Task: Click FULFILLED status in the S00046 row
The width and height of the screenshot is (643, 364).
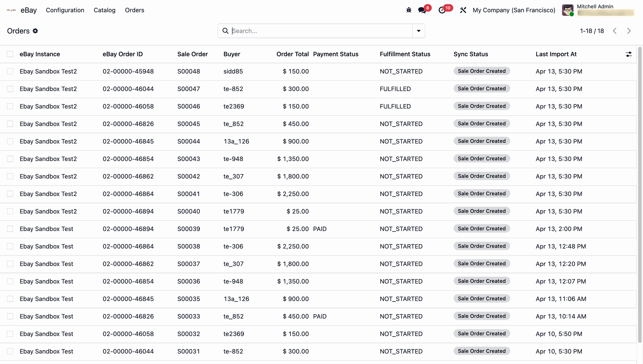Action: click(395, 106)
